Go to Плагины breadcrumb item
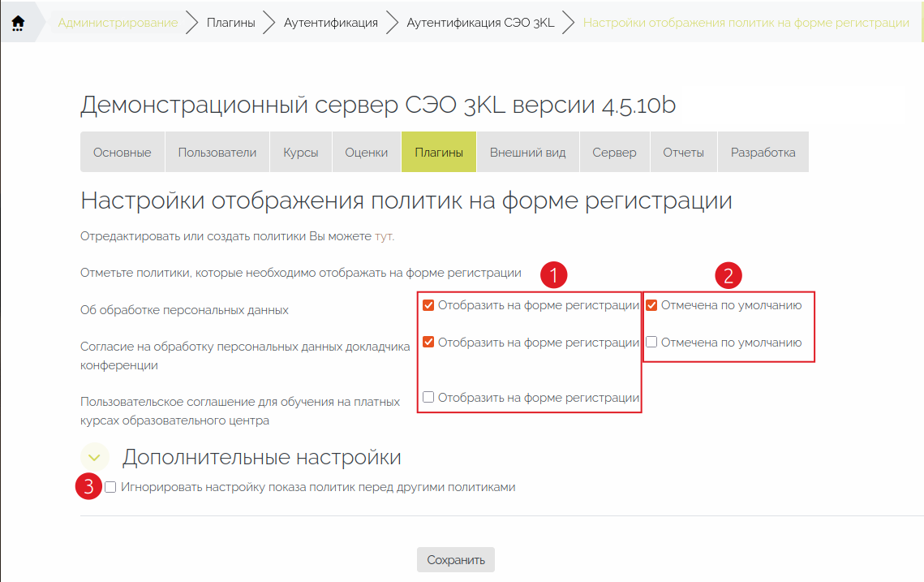Image resolution: width=924 pixels, height=582 pixels. (x=230, y=23)
